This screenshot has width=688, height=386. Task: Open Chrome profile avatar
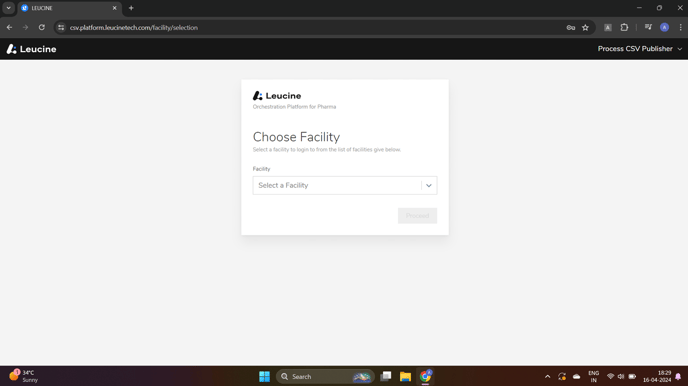tap(664, 27)
